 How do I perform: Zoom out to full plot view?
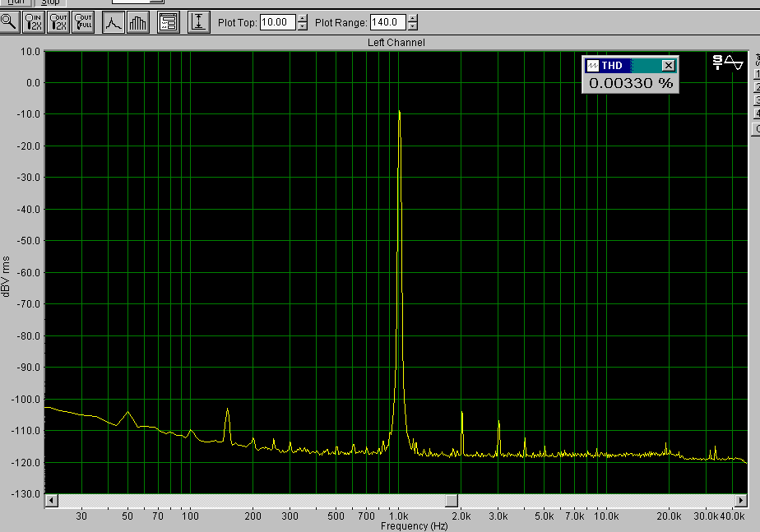tap(83, 22)
